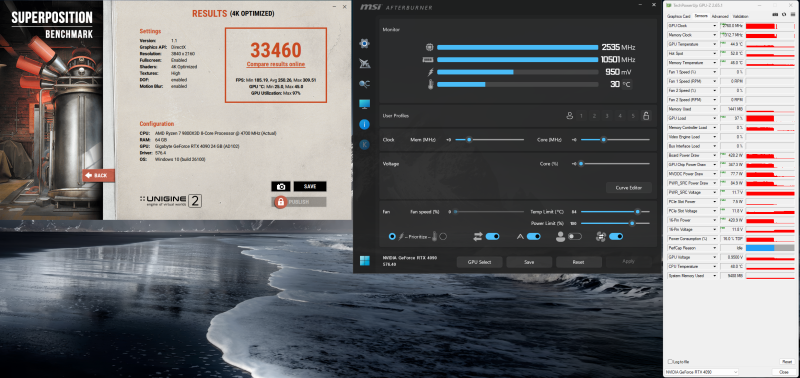
Task: Click Save button in Afterburner
Action: [529, 262]
